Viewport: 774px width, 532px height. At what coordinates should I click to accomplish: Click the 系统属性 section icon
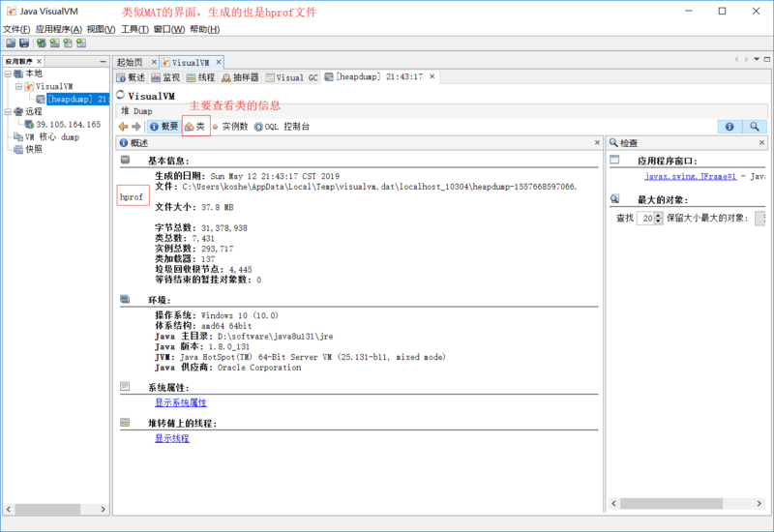tap(126, 386)
